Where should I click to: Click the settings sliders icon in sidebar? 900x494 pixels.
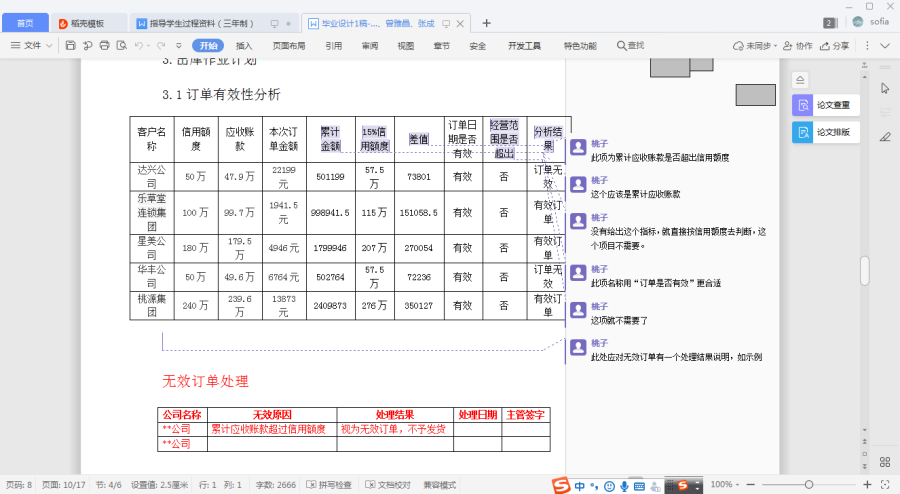pos(885,112)
